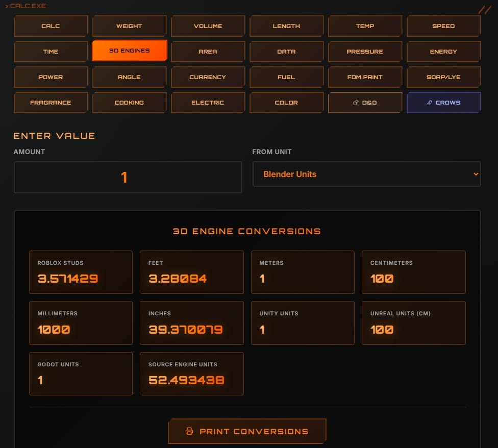Click the dice icon on D&D tab
Image resolution: width=498 pixels, height=448 pixels.
pyautogui.click(x=356, y=103)
